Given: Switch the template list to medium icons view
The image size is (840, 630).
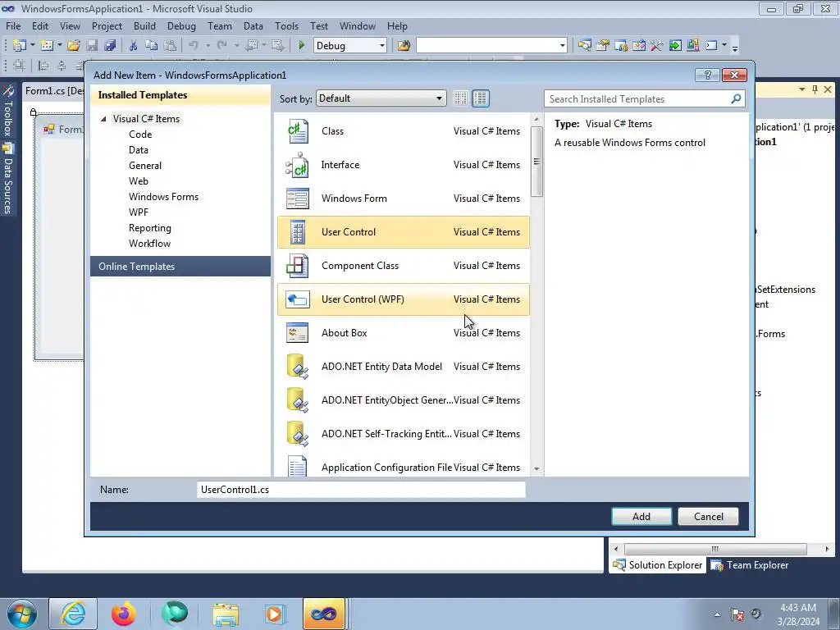Looking at the screenshot, I should 481,98.
